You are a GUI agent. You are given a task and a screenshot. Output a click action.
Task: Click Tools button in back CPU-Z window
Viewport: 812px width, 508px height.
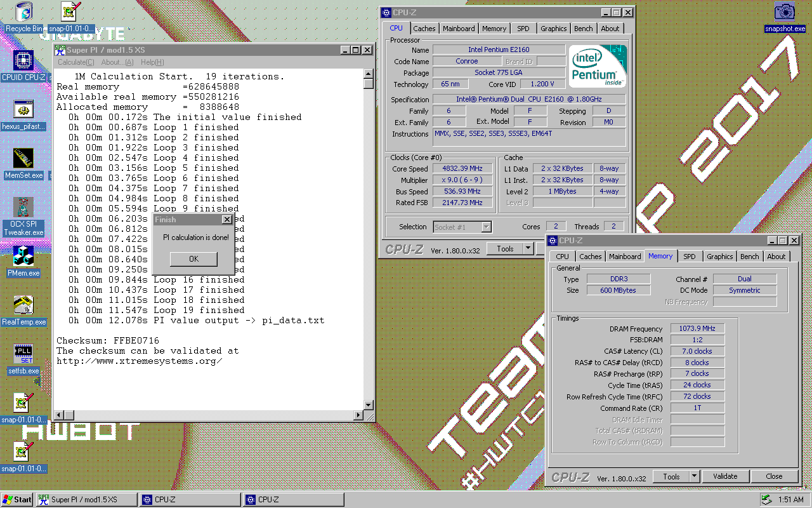(505, 249)
